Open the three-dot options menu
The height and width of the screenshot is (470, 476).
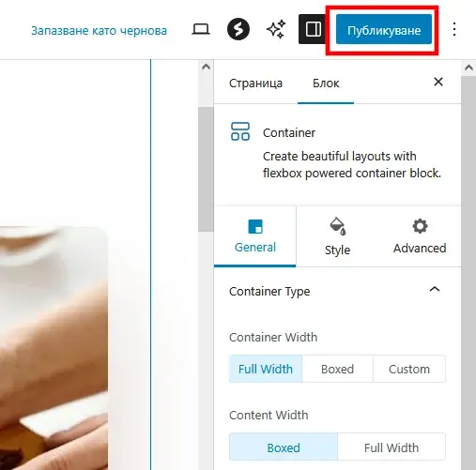(454, 29)
